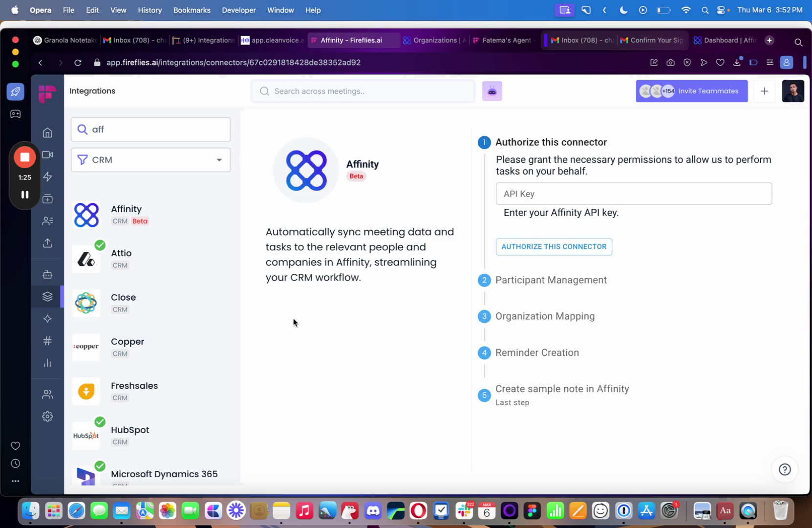Viewport: 812px width, 528px height.
Task: Select Attio integration
Action: (151, 259)
